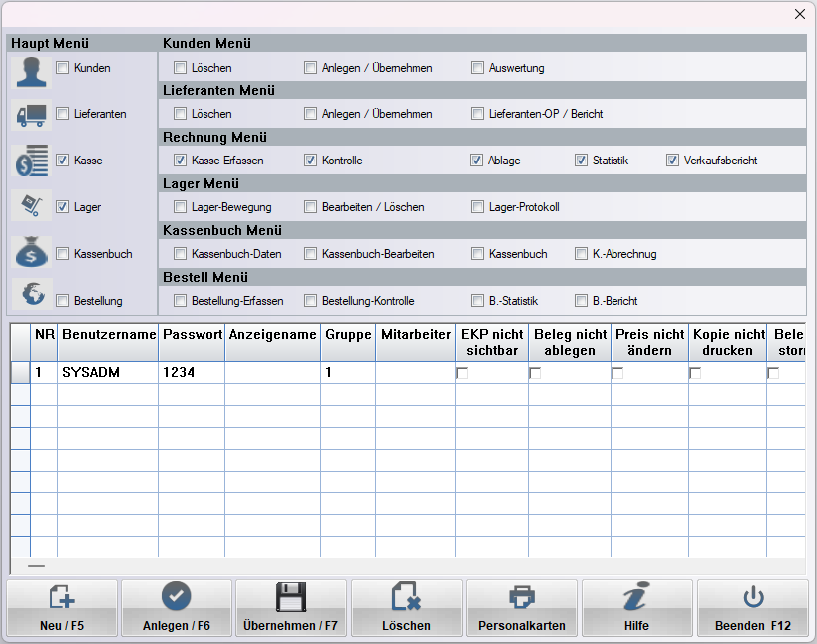Viewport: 817px width, 644px height.
Task: Enable the Lieferanten main menu checkbox
Action: tap(63, 113)
